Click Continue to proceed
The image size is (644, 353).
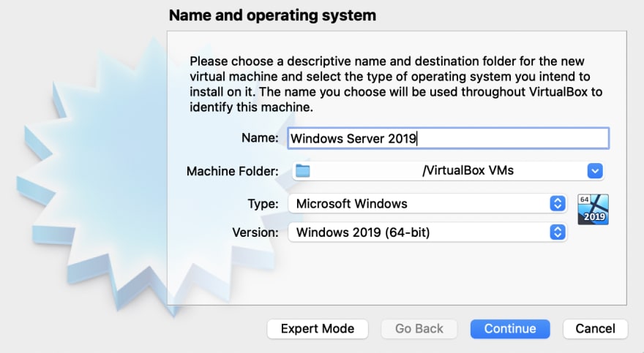(x=510, y=329)
